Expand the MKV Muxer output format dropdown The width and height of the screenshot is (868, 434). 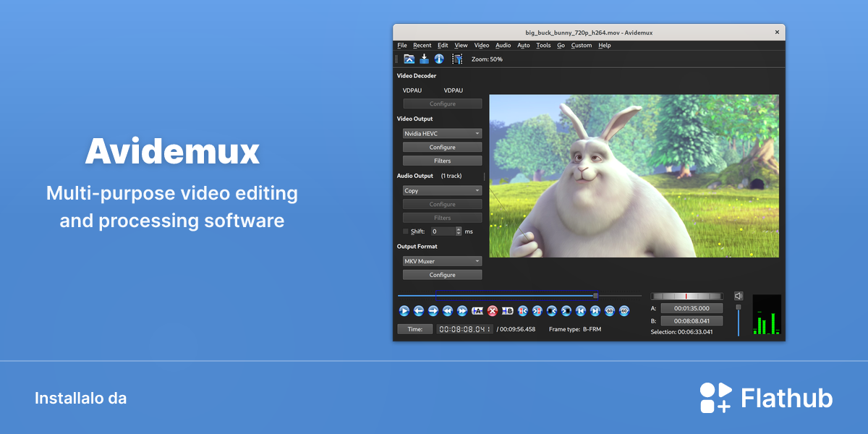[x=442, y=261]
